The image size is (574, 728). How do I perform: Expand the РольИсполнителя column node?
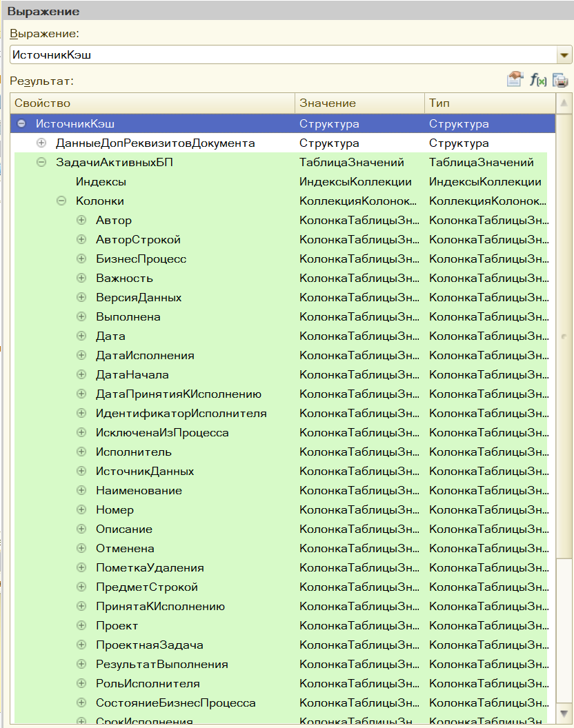click(x=81, y=684)
